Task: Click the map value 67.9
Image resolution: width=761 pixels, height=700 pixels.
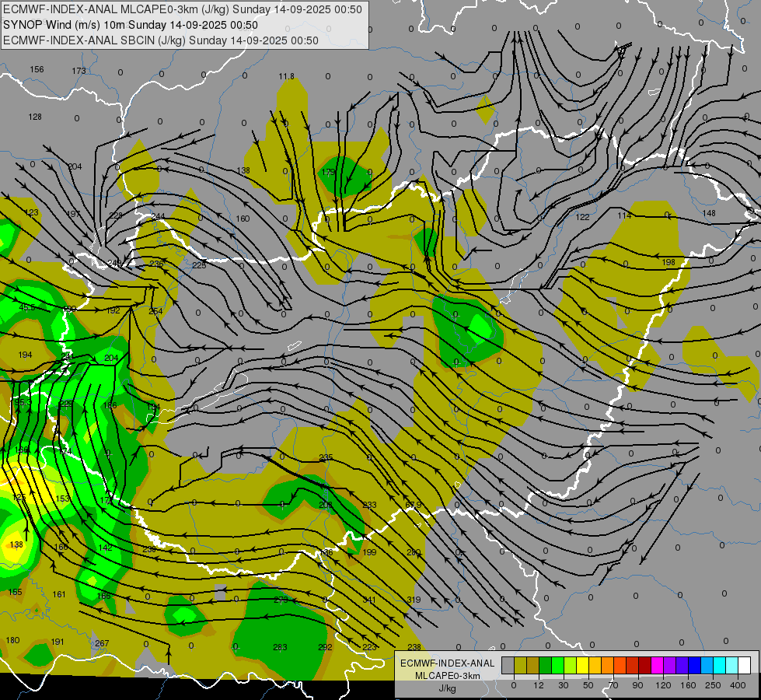Action: 413,505
